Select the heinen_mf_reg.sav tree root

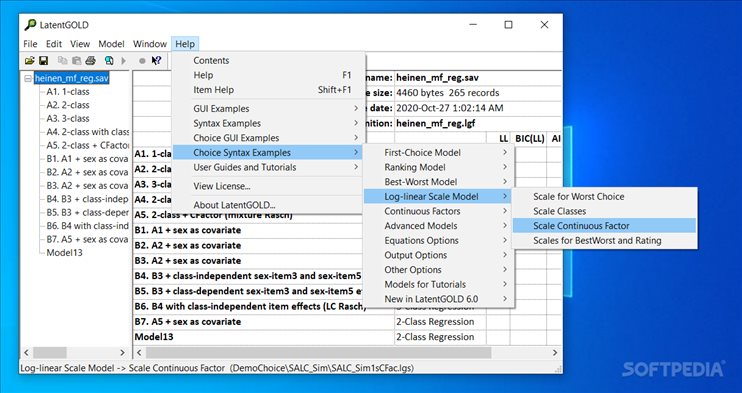72,78
